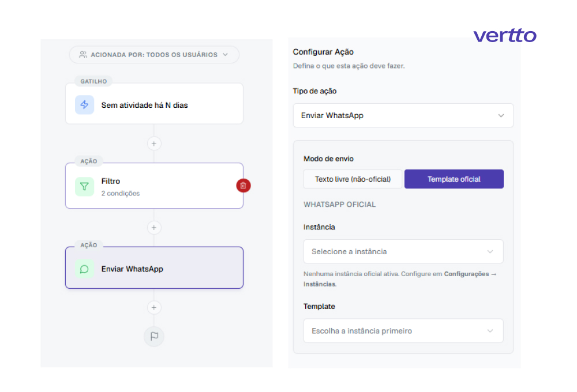The height and width of the screenshot is (392, 577).
Task: Expand the Acionada por: Todos os usuários dropdown
Action: coord(154,54)
